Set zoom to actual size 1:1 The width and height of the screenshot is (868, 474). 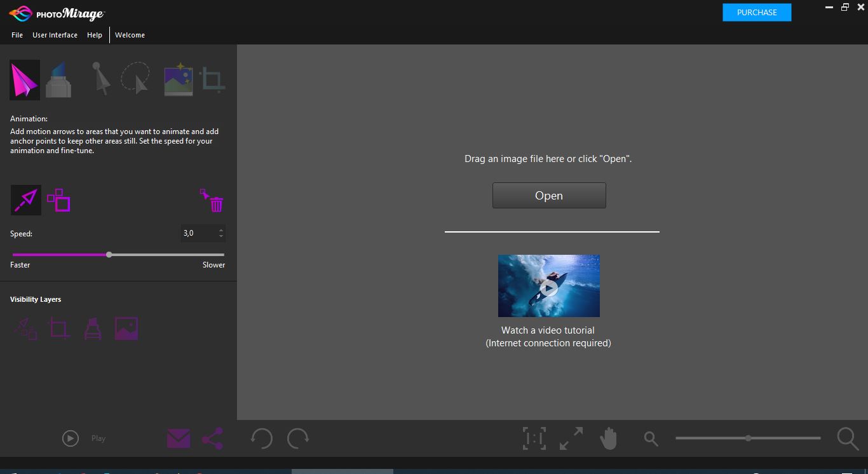[x=534, y=438]
